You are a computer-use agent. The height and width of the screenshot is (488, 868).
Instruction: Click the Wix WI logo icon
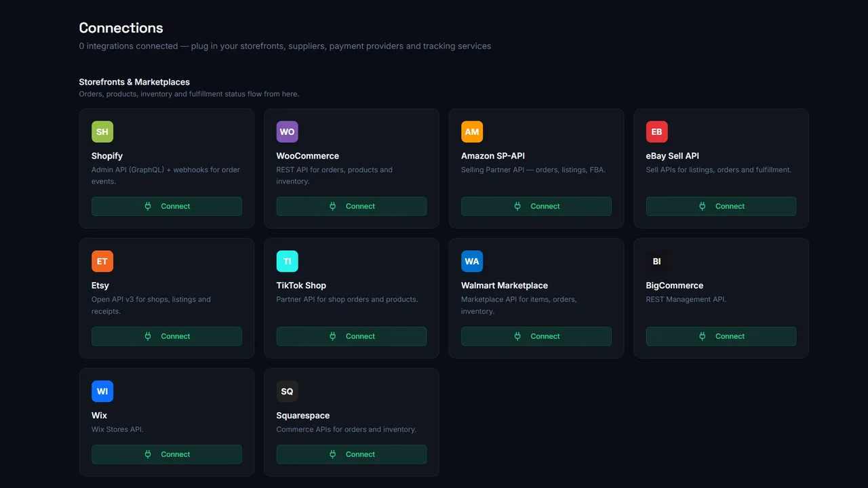(x=102, y=391)
